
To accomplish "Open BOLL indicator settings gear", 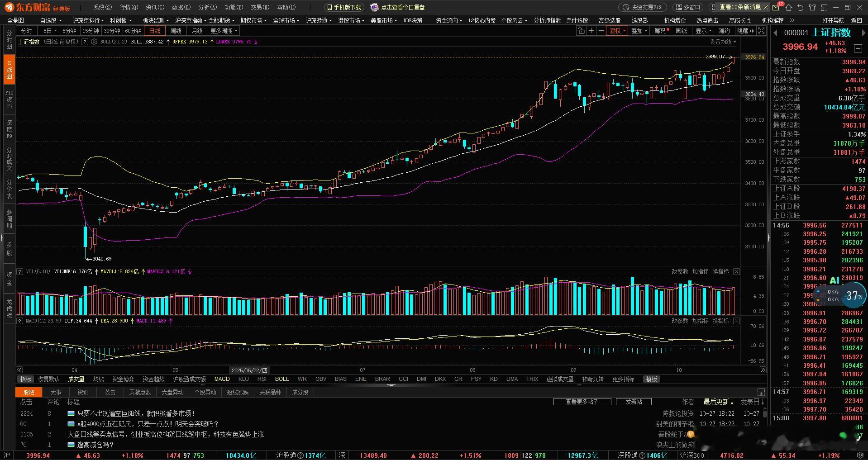I will [94, 42].
